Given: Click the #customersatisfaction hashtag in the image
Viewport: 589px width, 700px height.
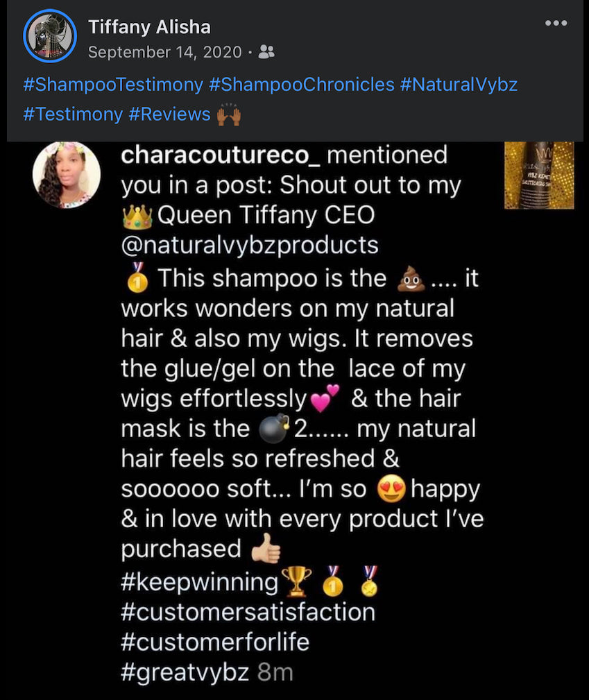Looking at the screenshot, I should tap(248, 612).
